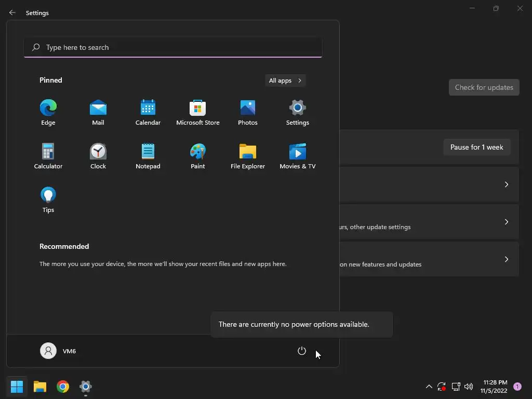Show All apps list
The height and width of the screenshot is (399, 532).
[285, 81]
